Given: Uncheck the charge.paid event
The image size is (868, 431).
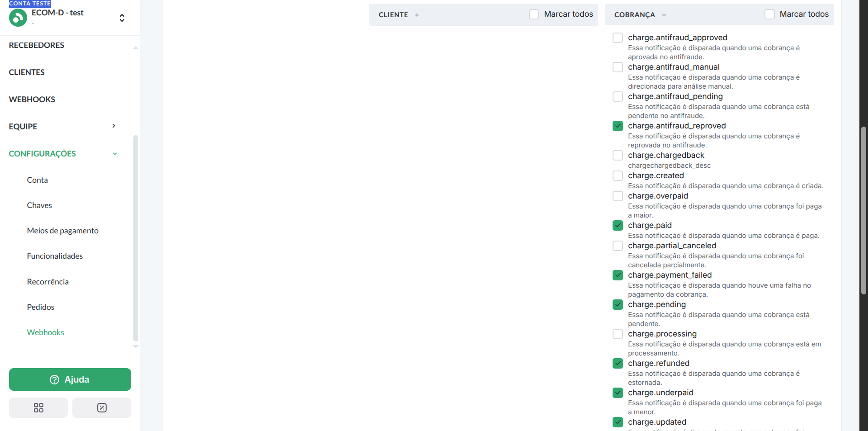Looking at the screenshot, I should (618, 225).
